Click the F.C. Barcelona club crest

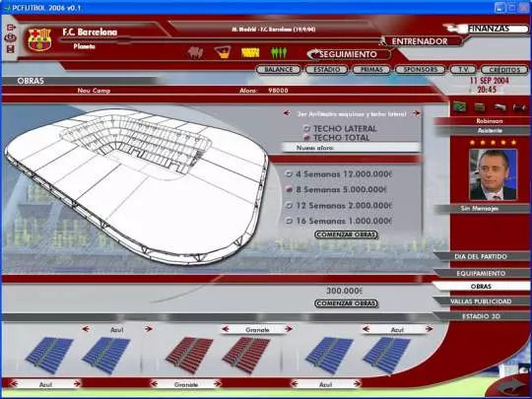pos(39,39)
